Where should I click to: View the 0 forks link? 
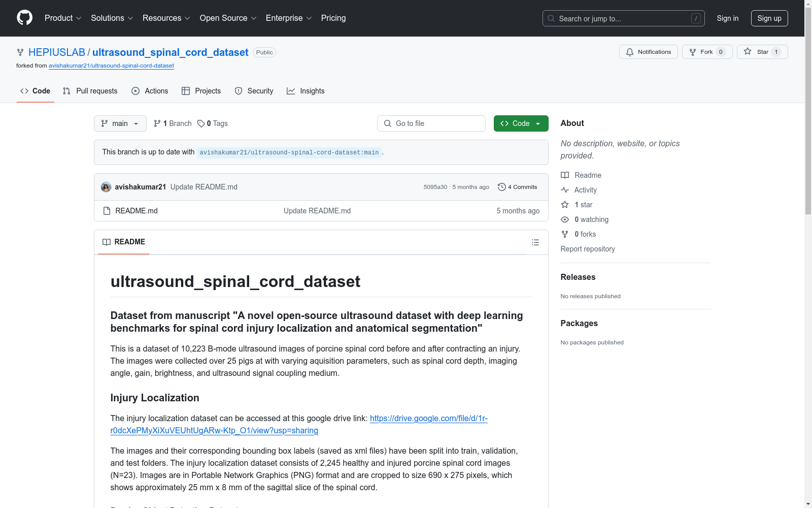coord(579,234)
